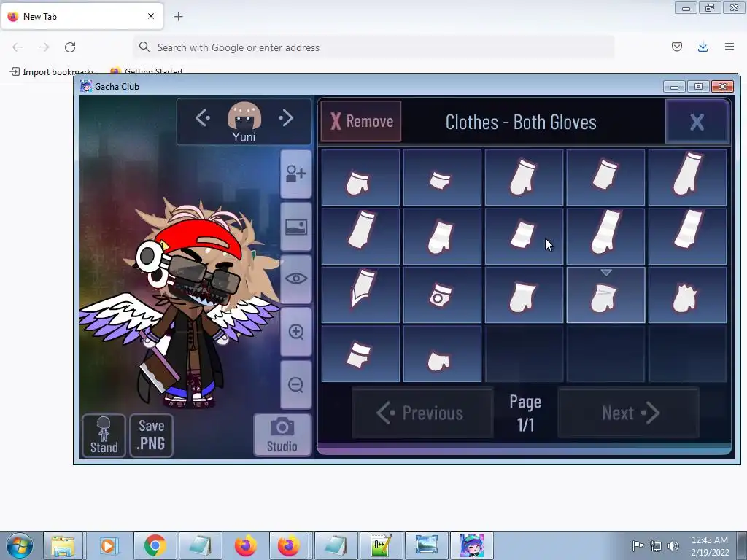Open the background image picker
This screenshot has width=747, height=560.
pyautogui.click(x=296, y=227)
